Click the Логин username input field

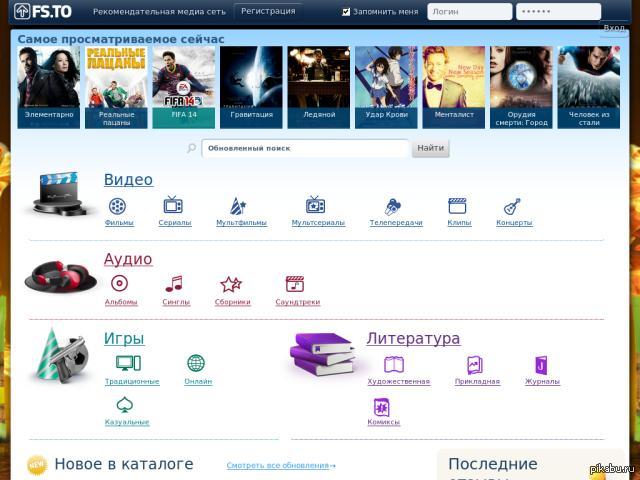click(468, 12)
